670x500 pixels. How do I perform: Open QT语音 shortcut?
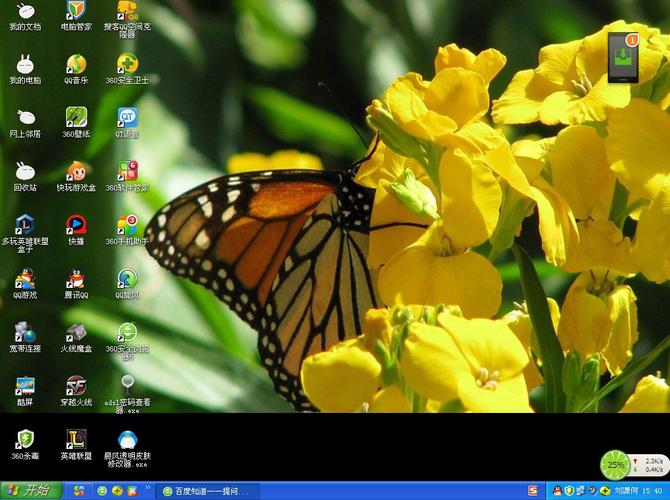(x=127, y=118)
